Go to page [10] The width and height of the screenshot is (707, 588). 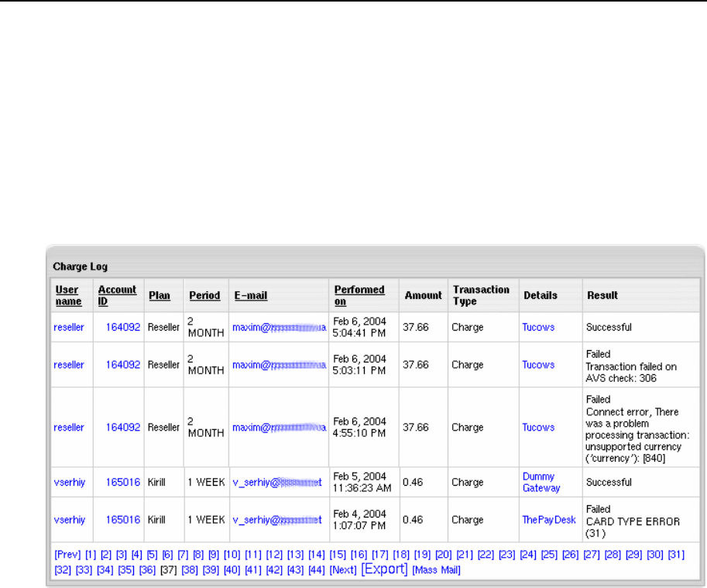coord(232,555)
